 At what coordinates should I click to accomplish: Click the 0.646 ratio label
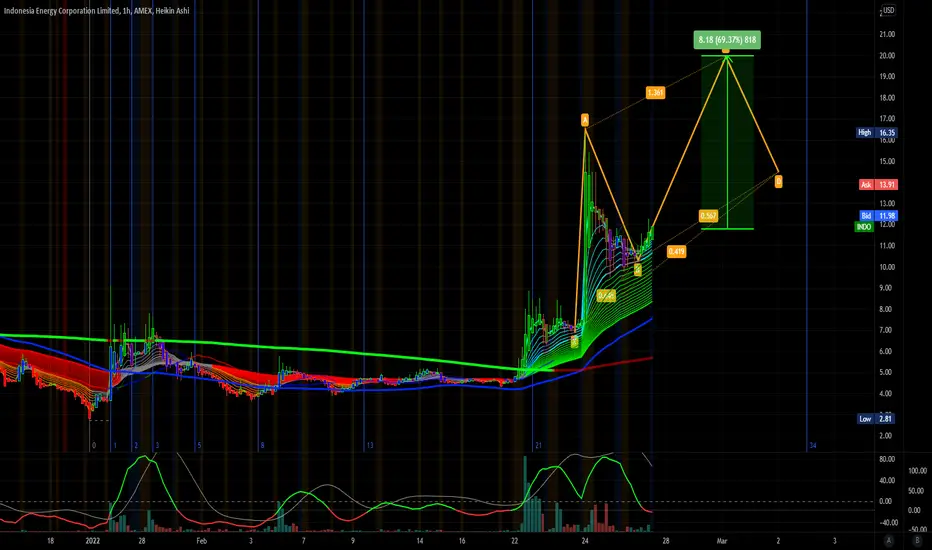606,296
